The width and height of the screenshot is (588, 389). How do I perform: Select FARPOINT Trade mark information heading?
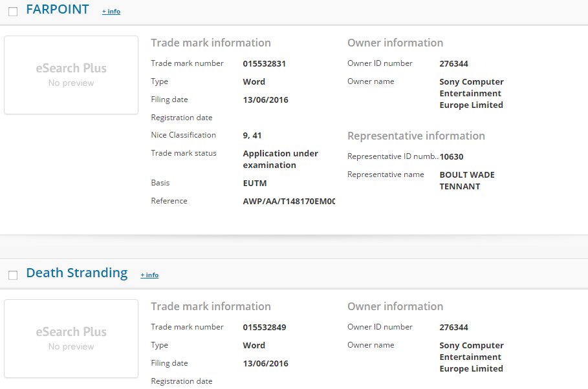pos(211,43)
